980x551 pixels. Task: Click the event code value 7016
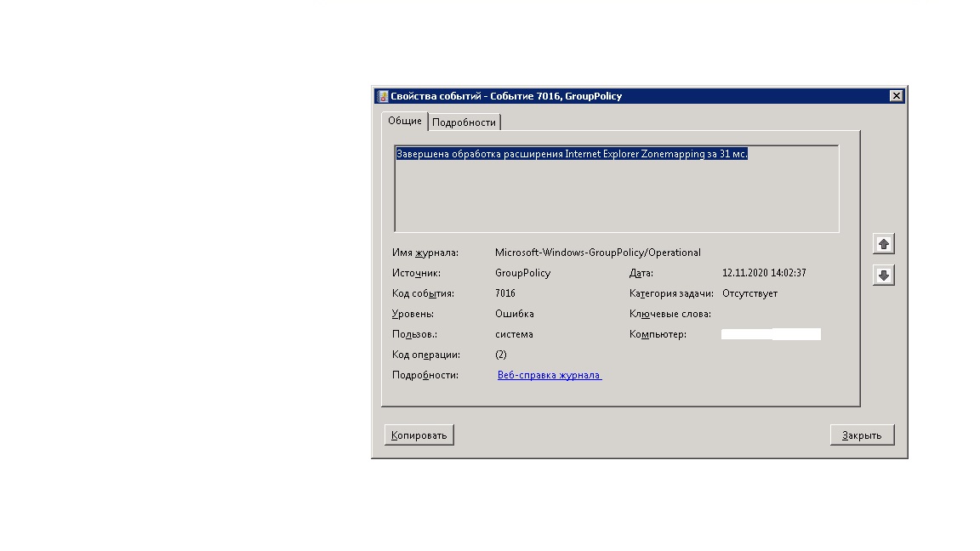tap(505, 293)
